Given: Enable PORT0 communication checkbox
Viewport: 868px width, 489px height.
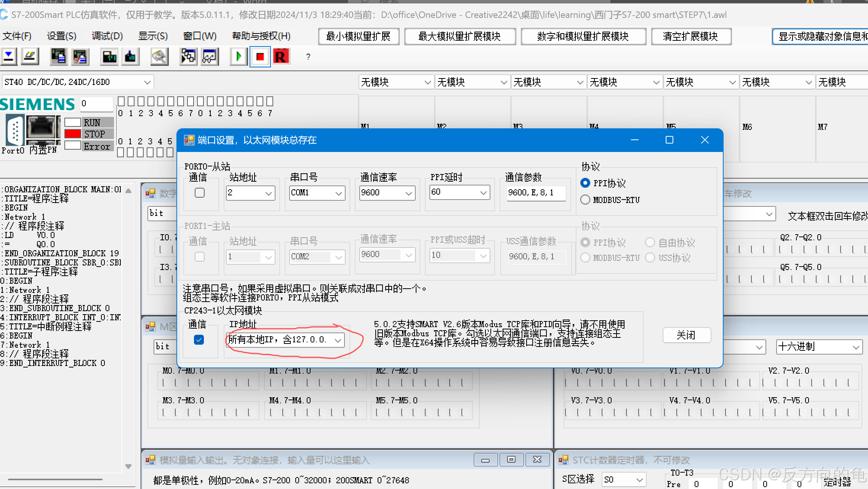Looking at the screenshot, I should 199,193.
